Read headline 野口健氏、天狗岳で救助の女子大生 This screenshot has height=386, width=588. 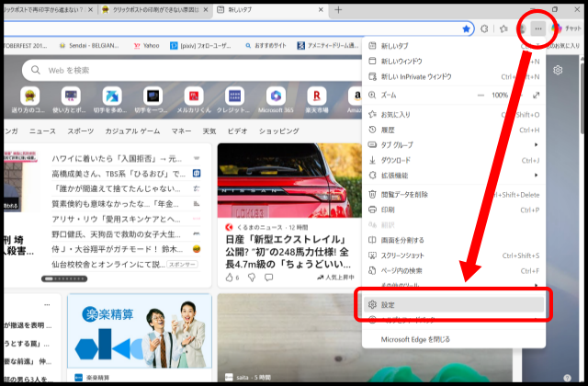point(117,234)
